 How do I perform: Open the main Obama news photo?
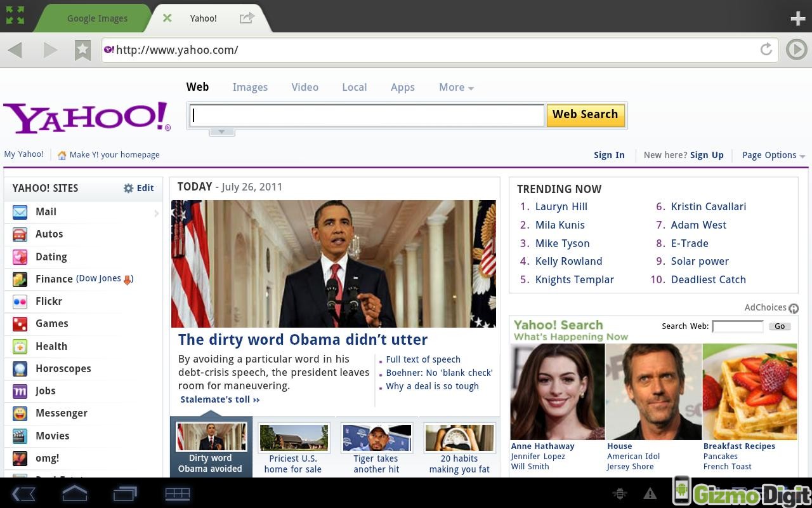334,264
